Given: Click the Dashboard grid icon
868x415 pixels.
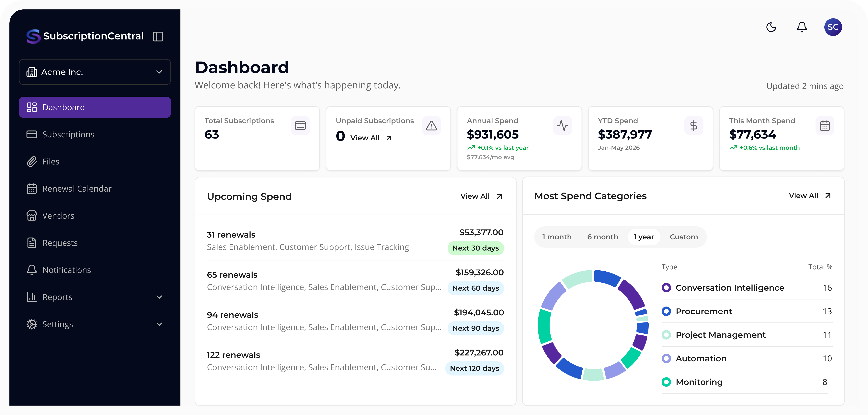Looking at the screenshot, I should click(32, 107).
